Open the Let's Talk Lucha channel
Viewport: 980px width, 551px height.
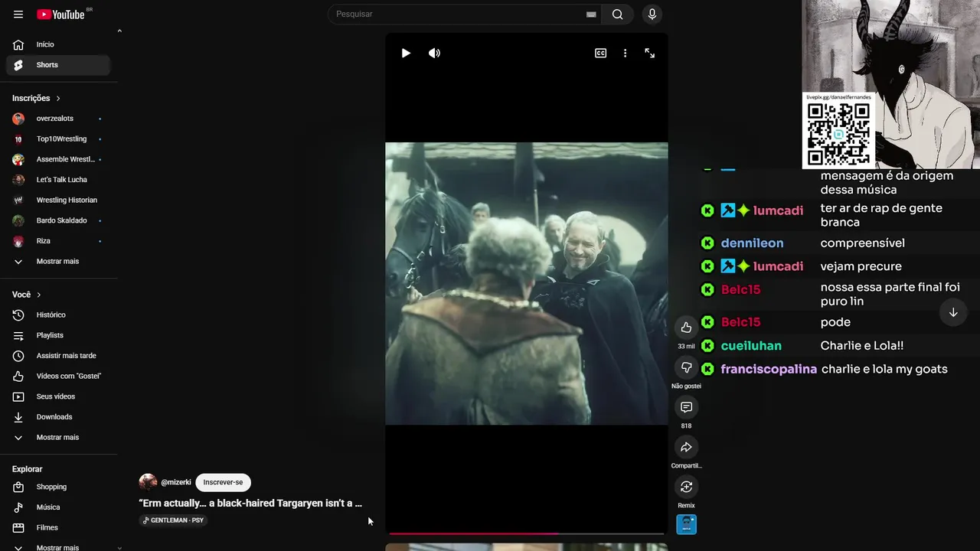click(x=58, y=180)
